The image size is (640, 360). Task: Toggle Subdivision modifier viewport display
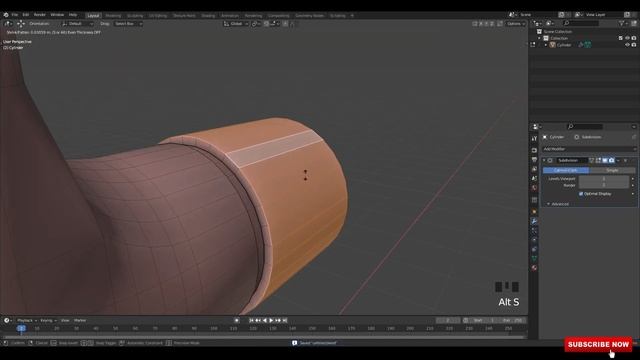[x=605, y=160]
